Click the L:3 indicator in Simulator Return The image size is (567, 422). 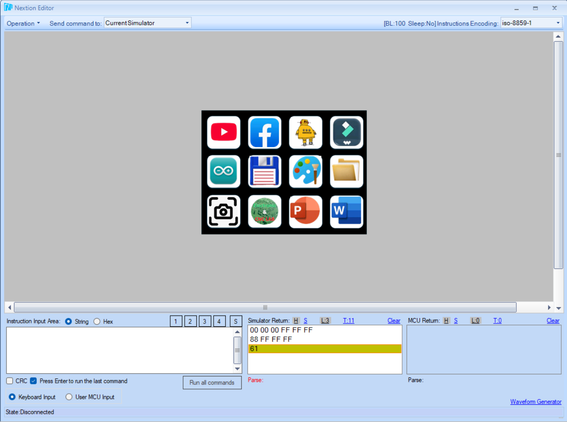coord(325,321)
